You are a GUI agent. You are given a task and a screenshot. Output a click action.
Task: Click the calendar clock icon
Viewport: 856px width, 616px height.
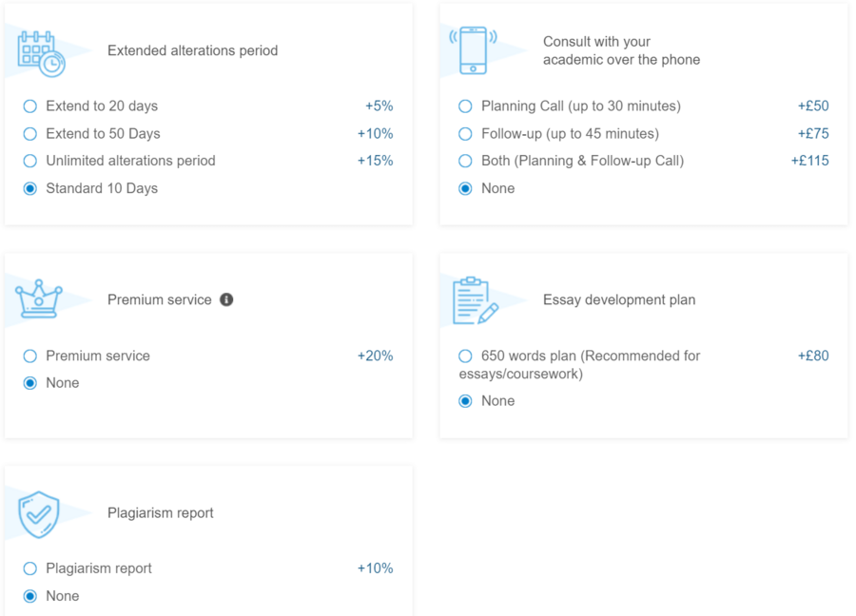(x=41, y=52)
